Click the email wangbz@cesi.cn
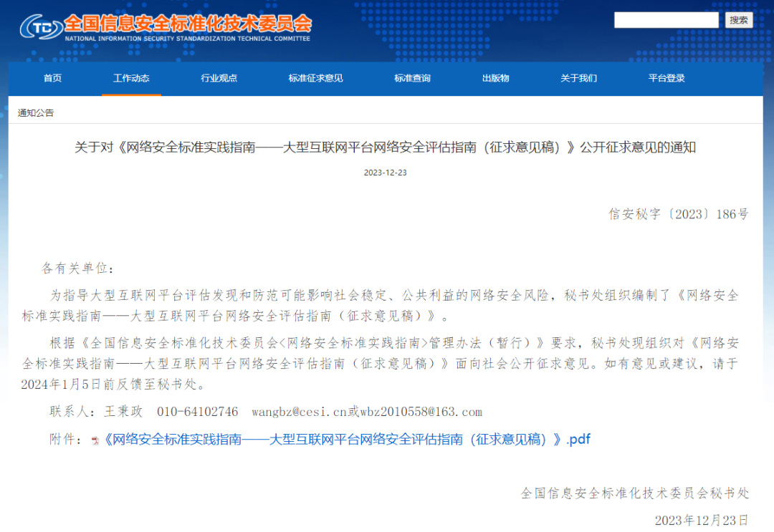774x532 pixels. tap(299, 412)
